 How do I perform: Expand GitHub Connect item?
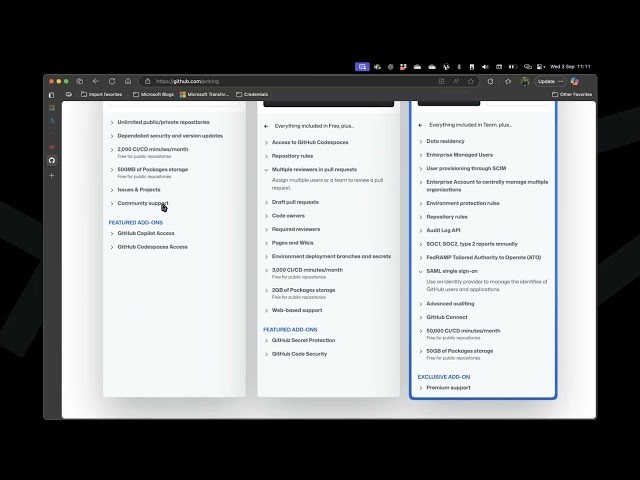click(443, 317)
